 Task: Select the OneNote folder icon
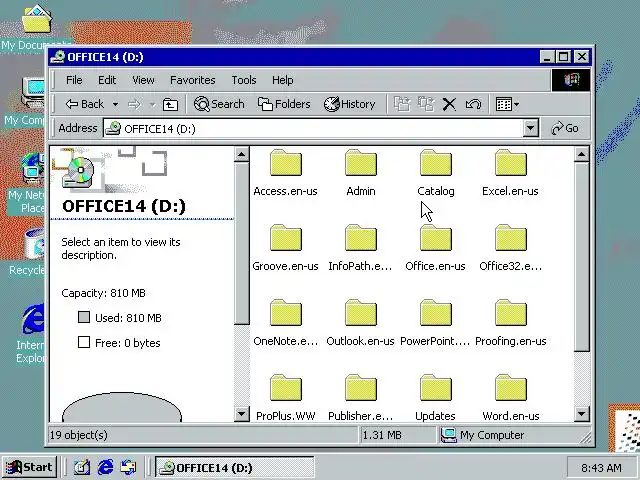(286, 313)
